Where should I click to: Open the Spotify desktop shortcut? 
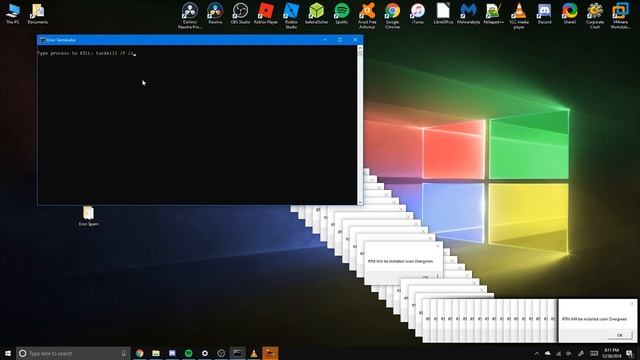[342, 13]
